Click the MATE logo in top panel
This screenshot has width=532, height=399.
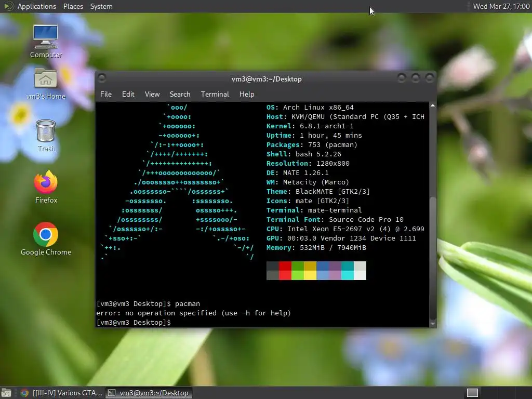(x=8, y=6)
